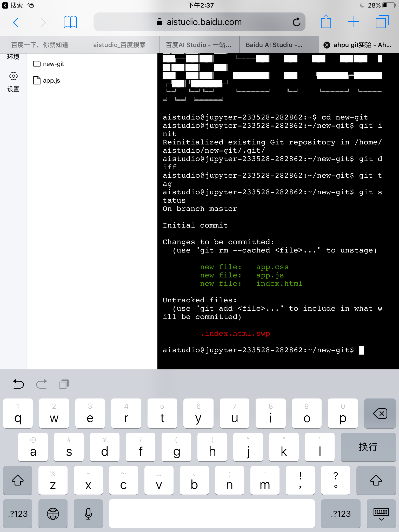The height and width of the screenshot is (532, 399).
Task: Tap the g key
Action: (x=176, y=447)
